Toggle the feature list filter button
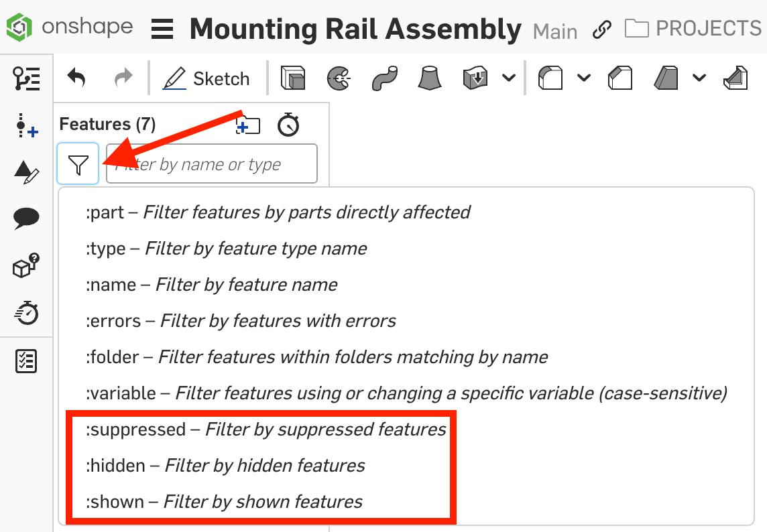This screenshot has width=767, height=532. 78,163
